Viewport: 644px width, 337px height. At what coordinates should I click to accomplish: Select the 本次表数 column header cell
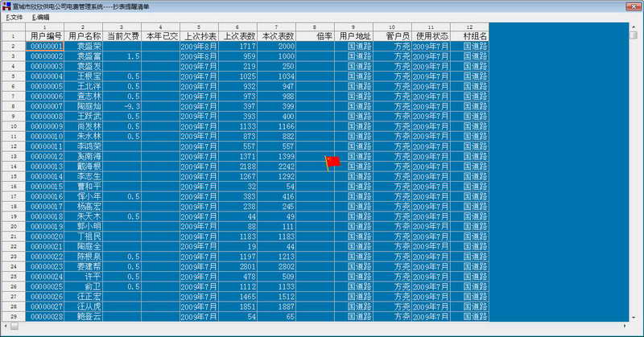pyautogui.click(x=277, y=36)
